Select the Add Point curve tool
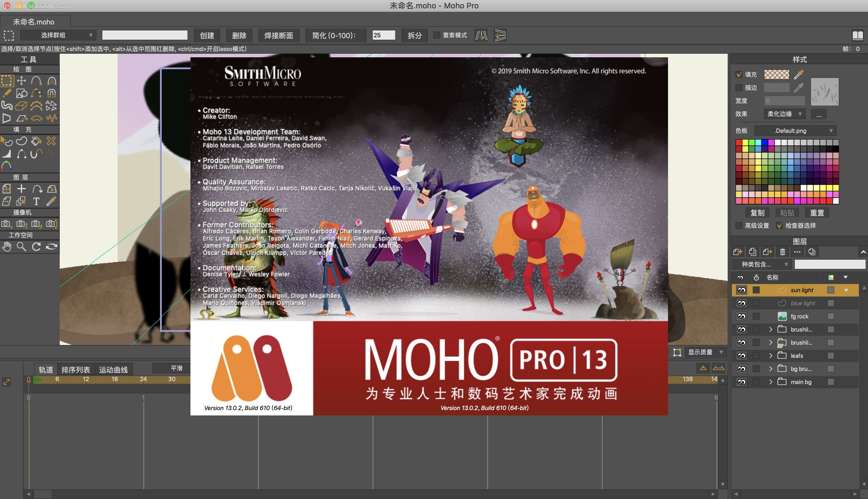This screenshot has height=499, width=868. click(x=36, y=81)
